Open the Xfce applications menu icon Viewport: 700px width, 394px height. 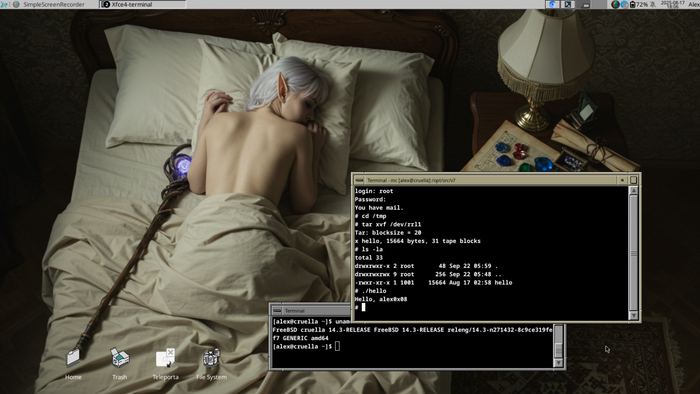pyautogui.click(x=4, y=4)
